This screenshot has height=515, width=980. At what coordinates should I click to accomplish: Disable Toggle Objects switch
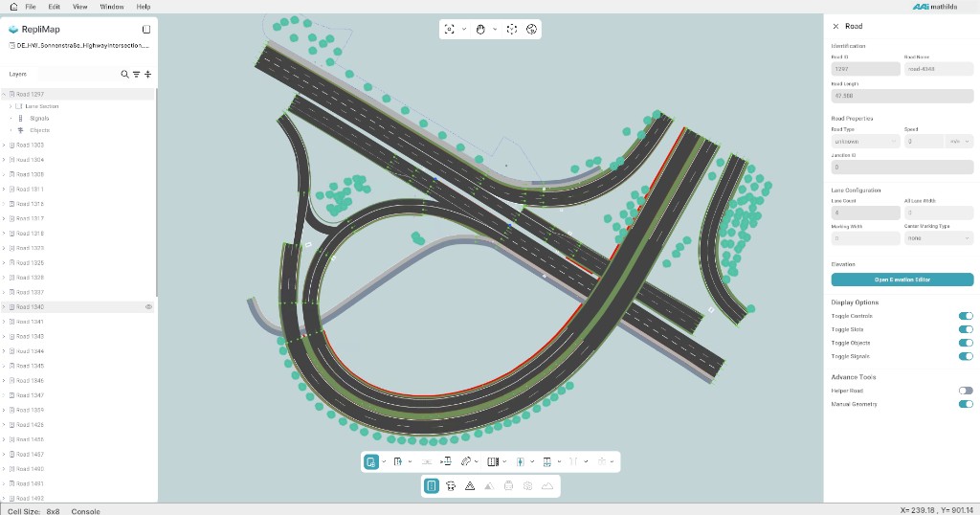[x=966, y=343]
